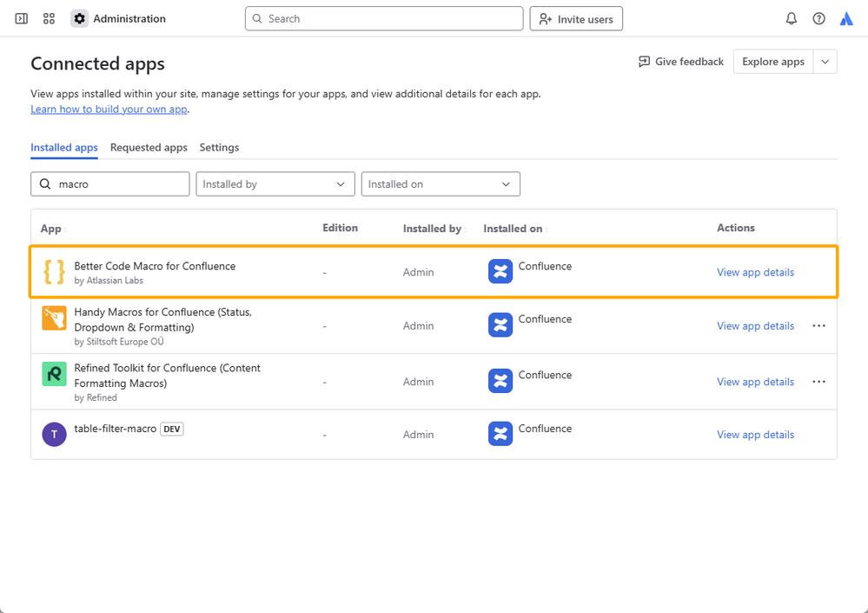Open the help question mark

[x=818, y=18]
